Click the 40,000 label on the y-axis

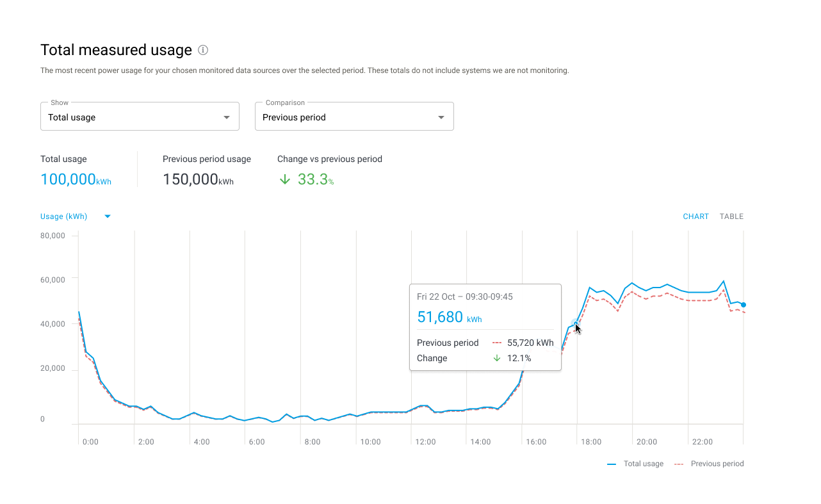(53, 324)
